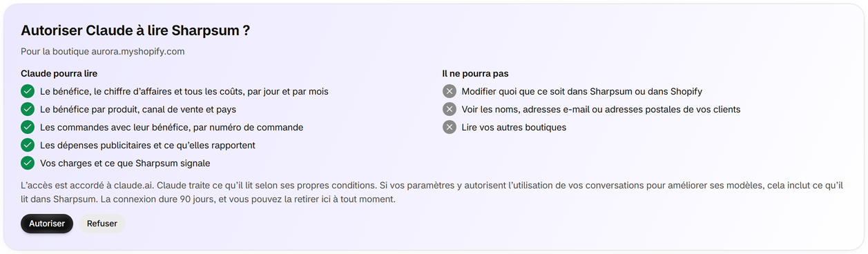Click the heading Autoriser Claude à lire Sharpsum
This screenshot has width=868, height=254.
pos(135,30)
